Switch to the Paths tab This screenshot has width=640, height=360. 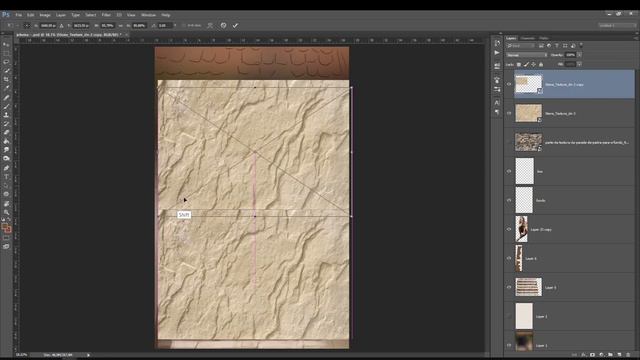click(x=543, y=38)
